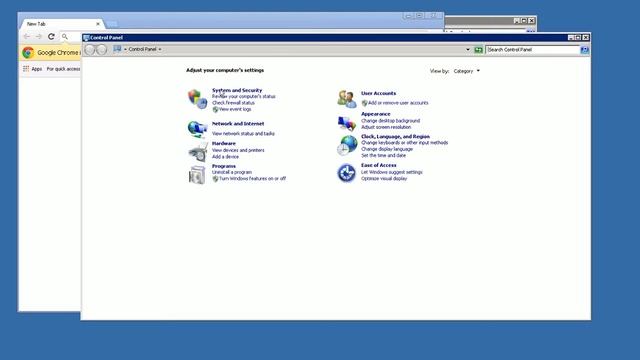This screenshot has width=640, height=360.
Task: Click Review your computer's status
Action: (x=244, y=97)
